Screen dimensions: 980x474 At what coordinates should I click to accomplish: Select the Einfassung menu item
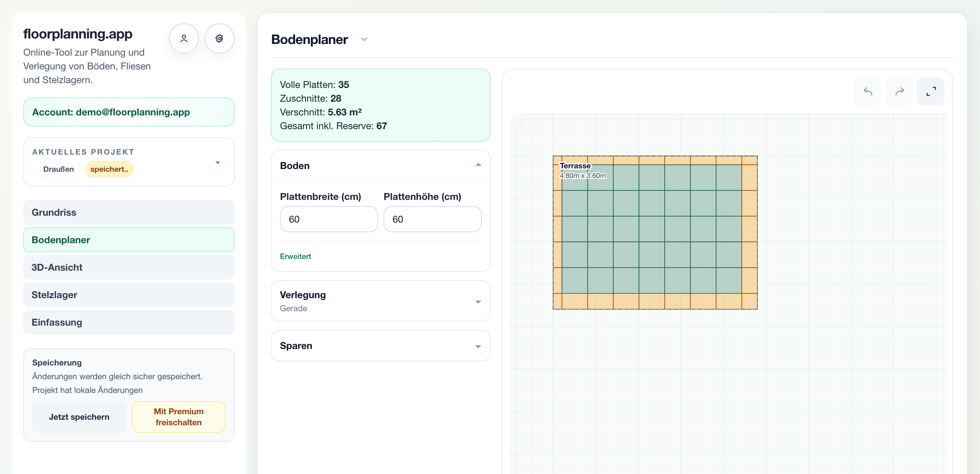coord(129,322)
